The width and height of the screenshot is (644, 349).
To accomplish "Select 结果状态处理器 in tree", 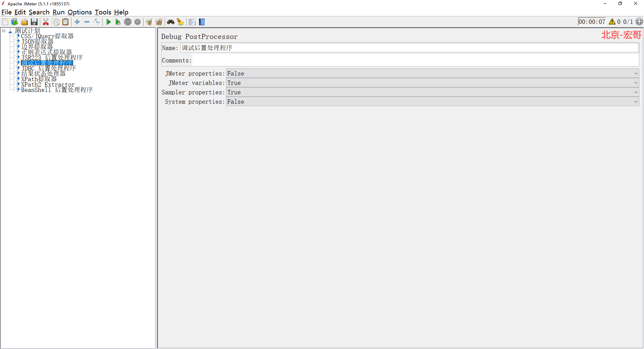I will point(43,73).
